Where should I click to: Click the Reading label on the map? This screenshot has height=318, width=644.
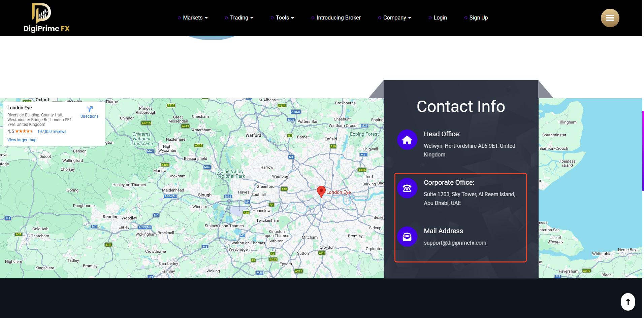pos(110,217)
